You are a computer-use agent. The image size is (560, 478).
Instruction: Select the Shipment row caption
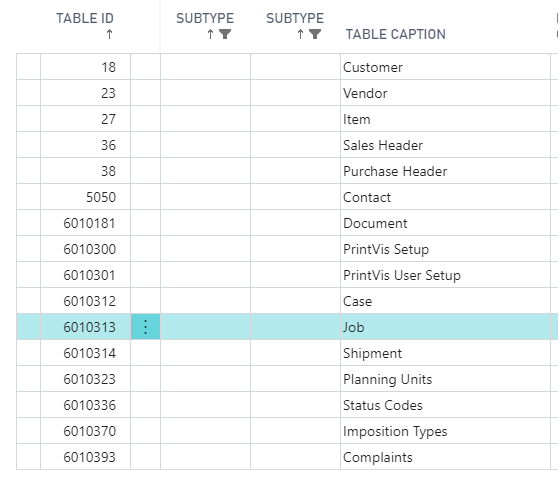point(372,353)
